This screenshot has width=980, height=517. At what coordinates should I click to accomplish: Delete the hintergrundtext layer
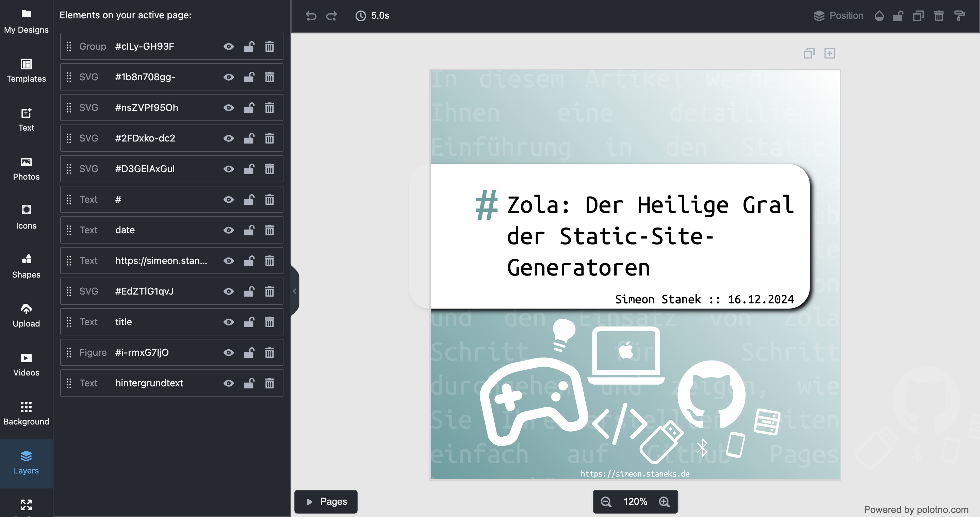(x=269, y=383)
